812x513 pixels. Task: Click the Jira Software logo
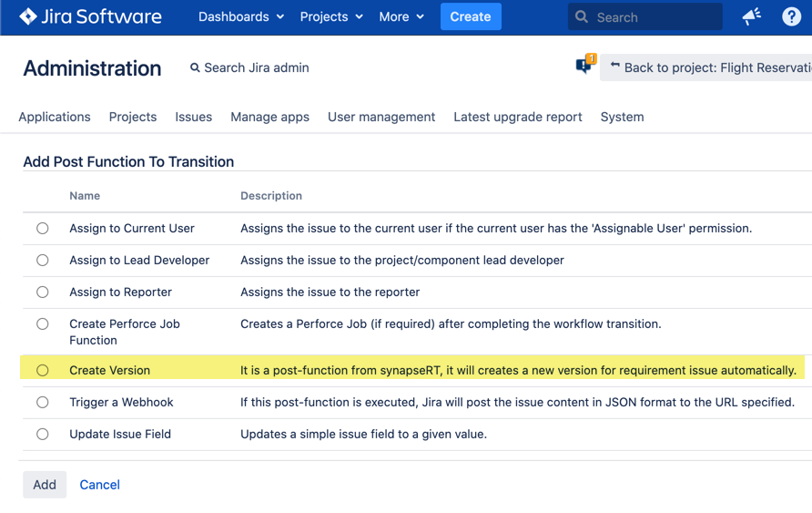(90, 16)
